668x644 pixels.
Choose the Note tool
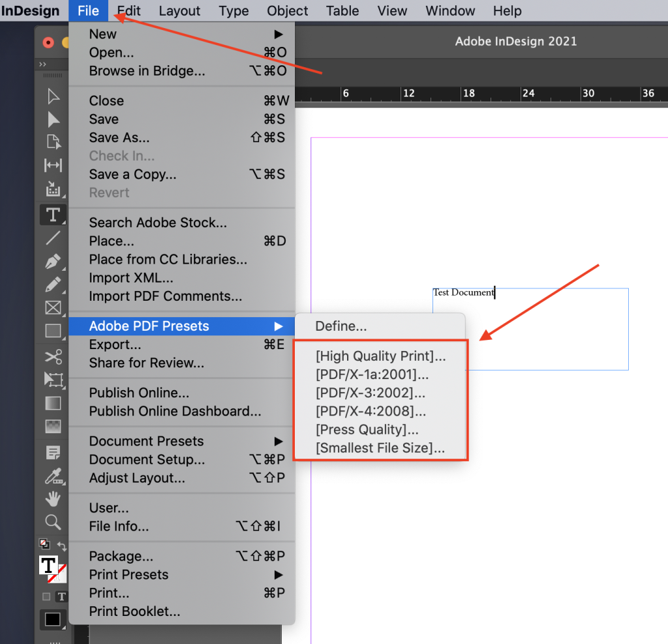click(x=53, y=453)
